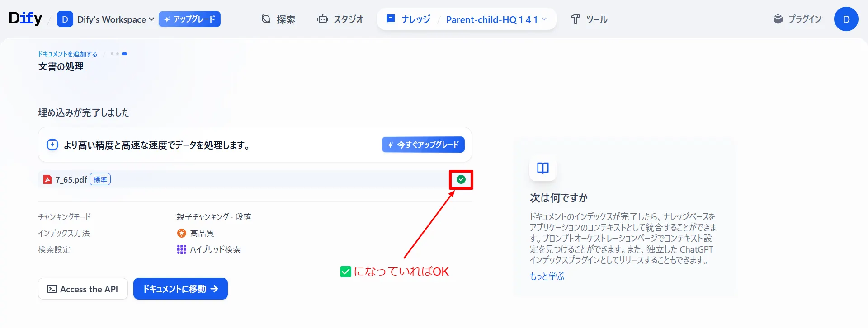Click the blue D workspace avatar

65,19
